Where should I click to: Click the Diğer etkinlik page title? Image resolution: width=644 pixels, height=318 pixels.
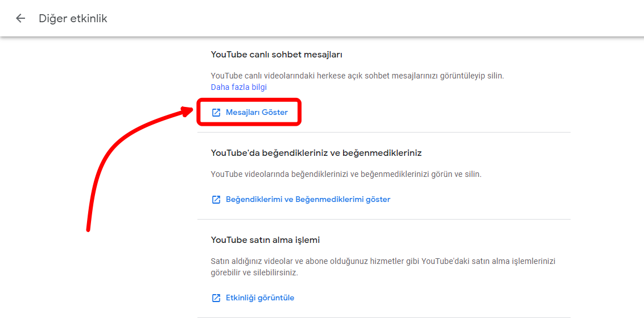(x=73, y=18)
